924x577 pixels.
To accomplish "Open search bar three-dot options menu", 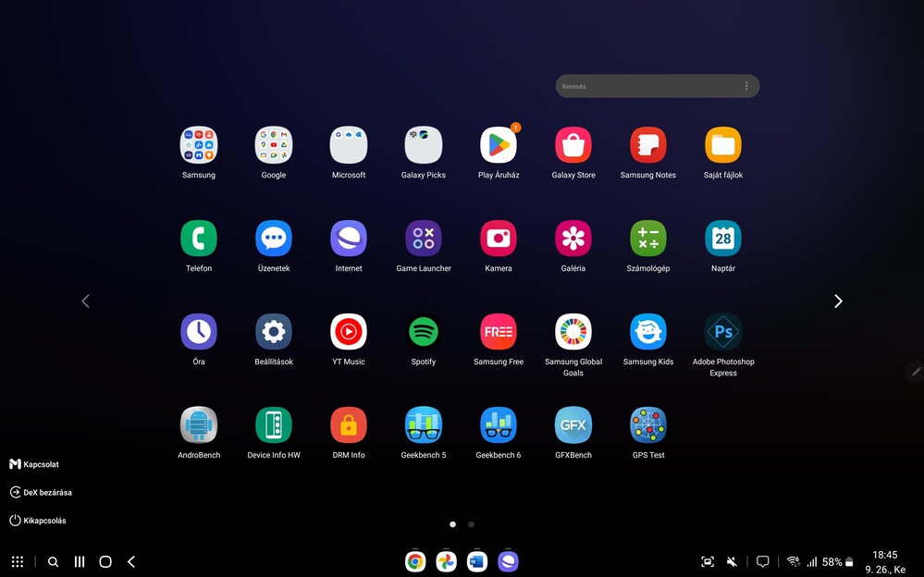I will [x=746, y=86].
